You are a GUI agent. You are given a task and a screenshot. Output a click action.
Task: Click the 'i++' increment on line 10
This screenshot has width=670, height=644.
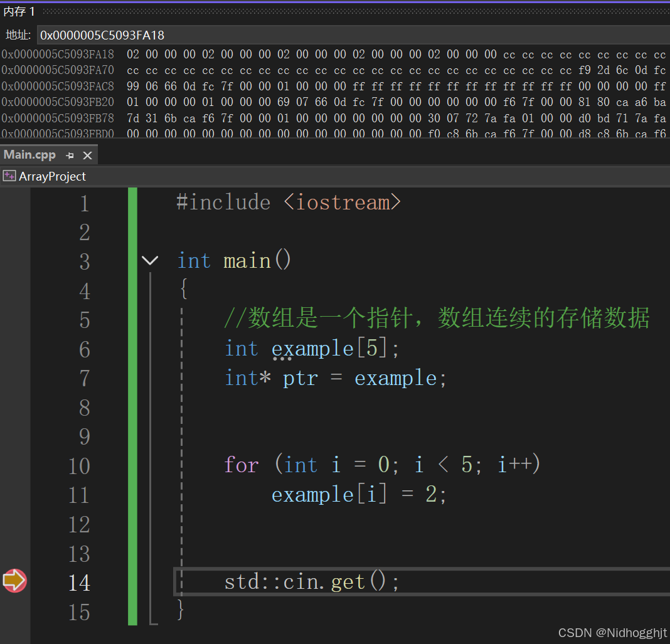click(515, 465)
